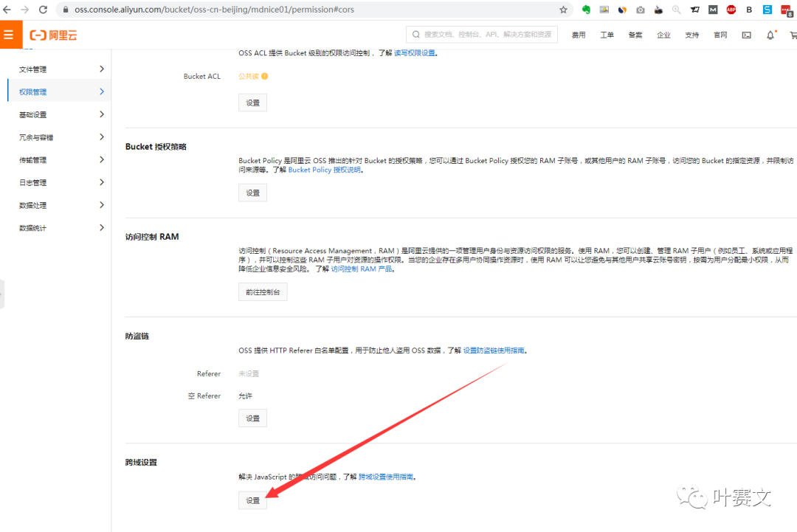The width and height of the screenshot is (797, 532).
Task: Open the red extension with badge 8
Action: (787, 10)
